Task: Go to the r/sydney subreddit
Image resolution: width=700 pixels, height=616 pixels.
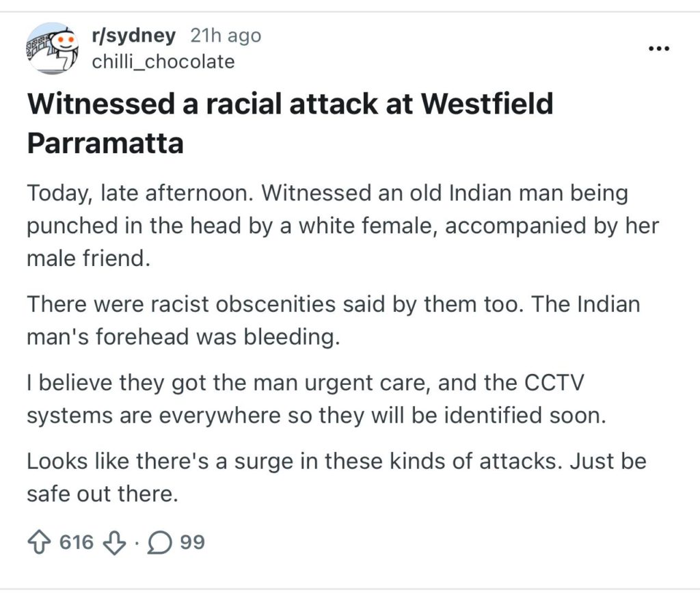Action: pos(133,36)
